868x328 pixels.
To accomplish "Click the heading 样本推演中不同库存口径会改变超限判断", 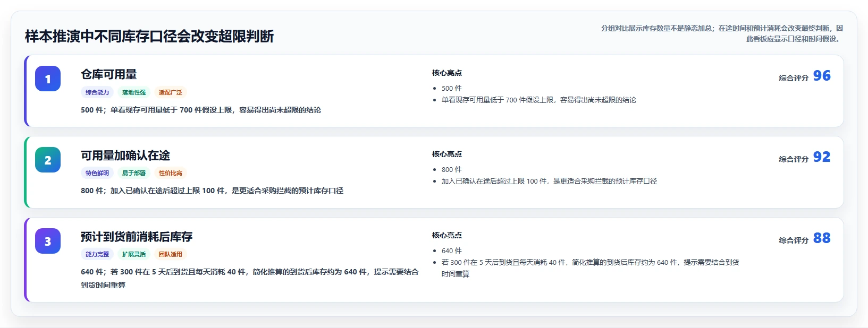I will [149, 36].
